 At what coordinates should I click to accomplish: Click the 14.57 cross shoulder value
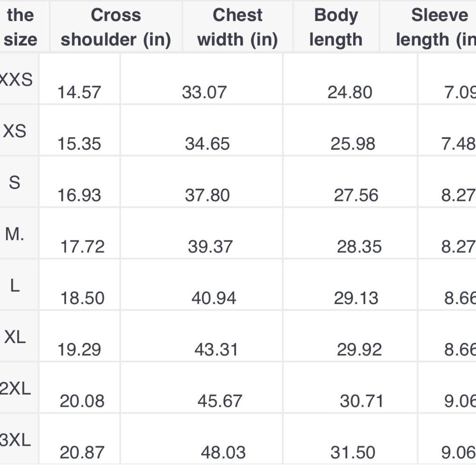tap(79, 92)
